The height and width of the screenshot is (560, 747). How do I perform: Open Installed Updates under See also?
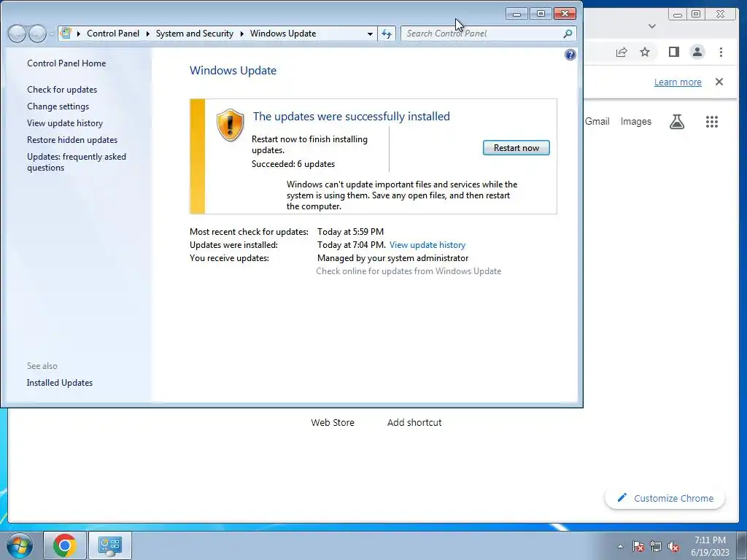(60, 383)
